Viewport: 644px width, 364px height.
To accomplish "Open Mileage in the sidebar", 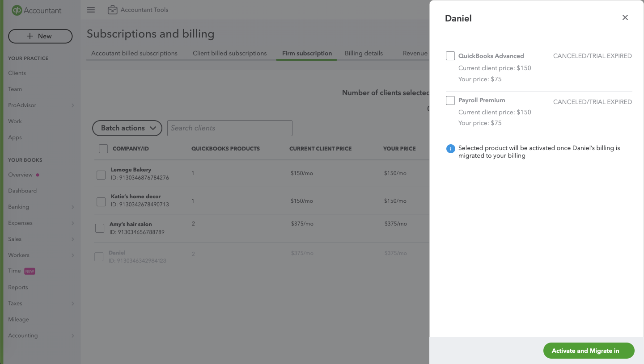I will tap(18, 319).
